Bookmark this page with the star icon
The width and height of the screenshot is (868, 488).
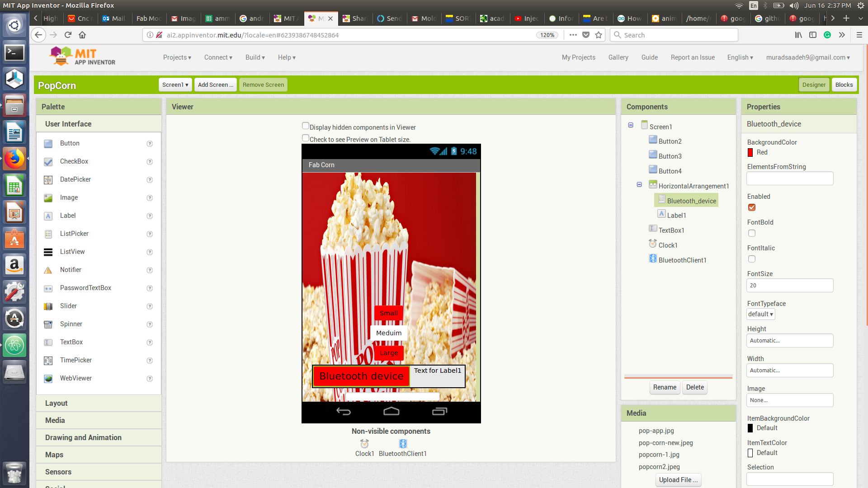[x=599, y=35]
